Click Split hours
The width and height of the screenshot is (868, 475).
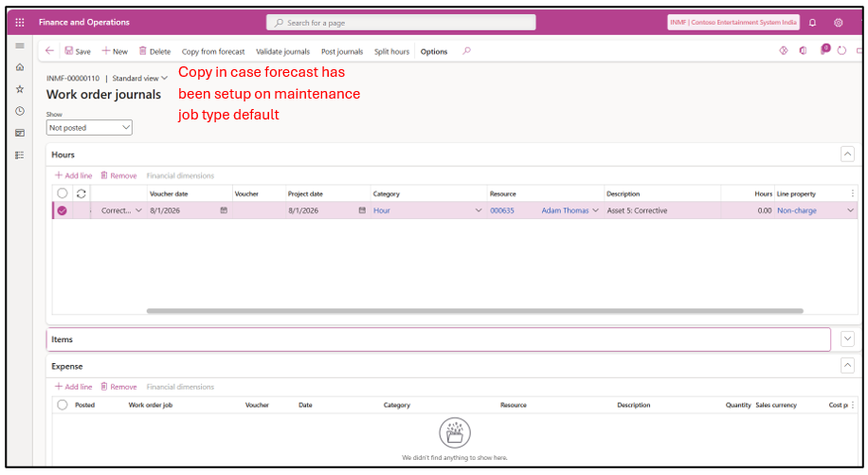pyautogui.click(x=391, y=51)
